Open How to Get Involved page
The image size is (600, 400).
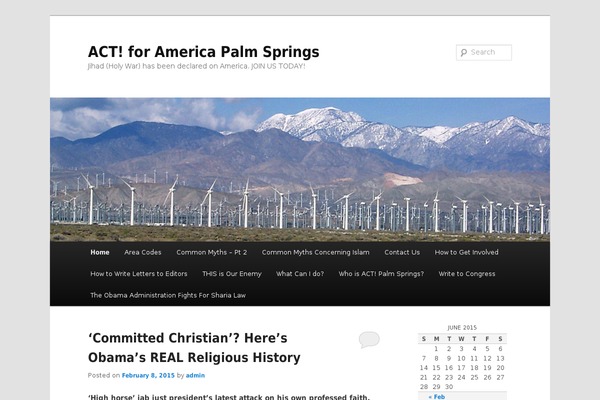coord(466,252)
